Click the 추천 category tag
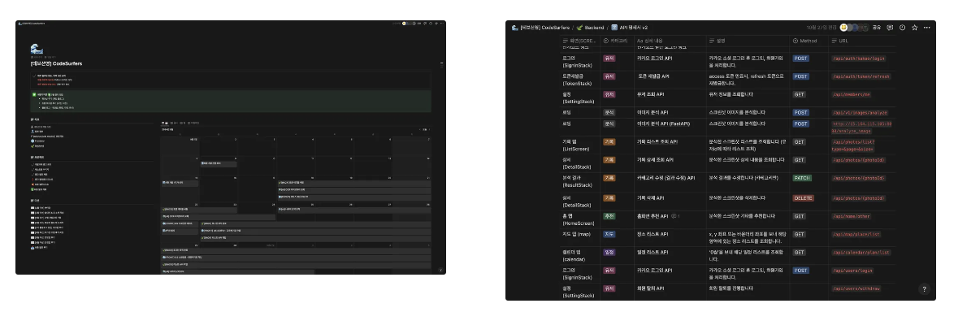 [x=609, y=217]
